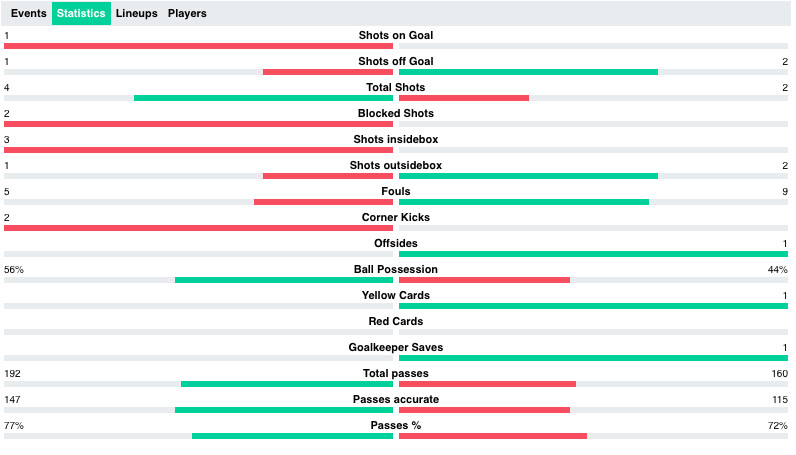
Task: Click the 56% possession value
Action: point(14,270)
